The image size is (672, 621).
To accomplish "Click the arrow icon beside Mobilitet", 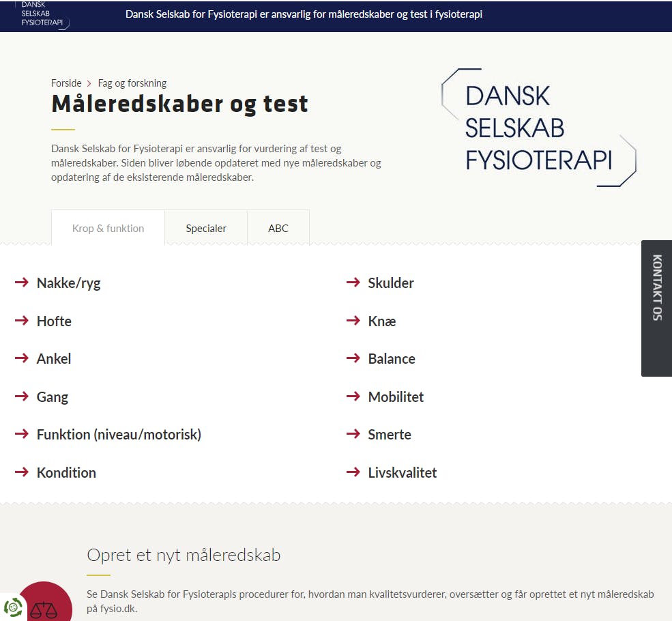I will pos(353,396).
